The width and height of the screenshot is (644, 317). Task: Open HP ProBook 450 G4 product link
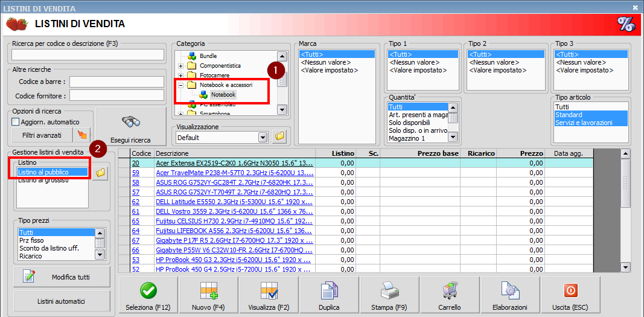point(234,269)
